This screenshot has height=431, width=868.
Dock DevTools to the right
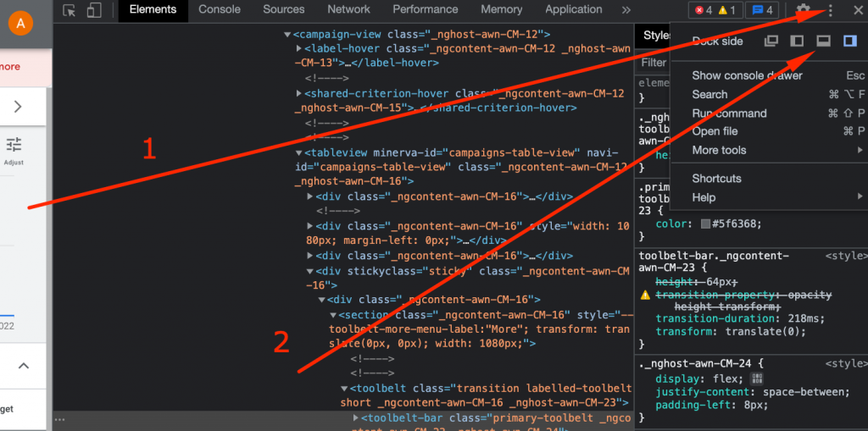(x=850, y=41)
